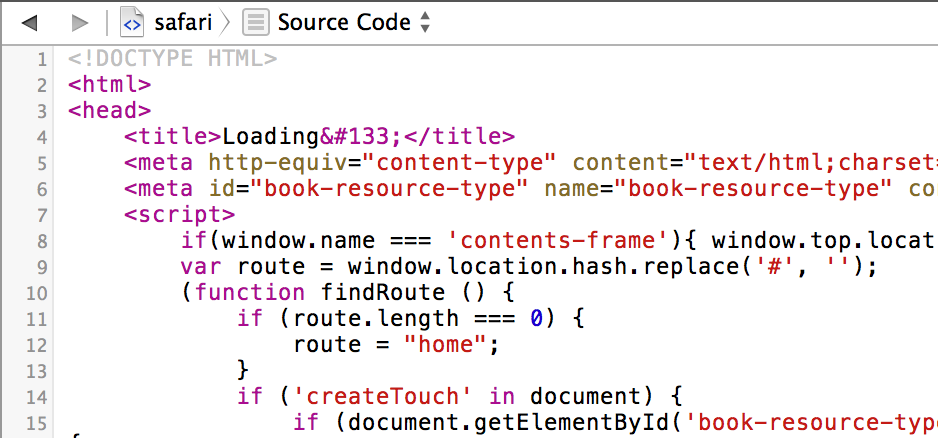Click the Source Code list icon
Screen dimensions: 938x438
point(256,22)
